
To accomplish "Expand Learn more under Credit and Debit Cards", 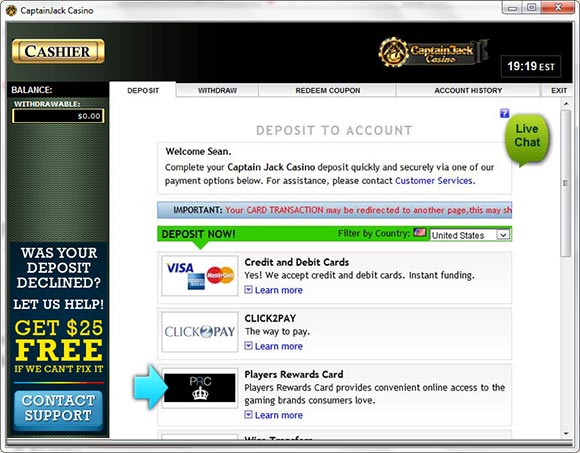I will tap(274, 290).
